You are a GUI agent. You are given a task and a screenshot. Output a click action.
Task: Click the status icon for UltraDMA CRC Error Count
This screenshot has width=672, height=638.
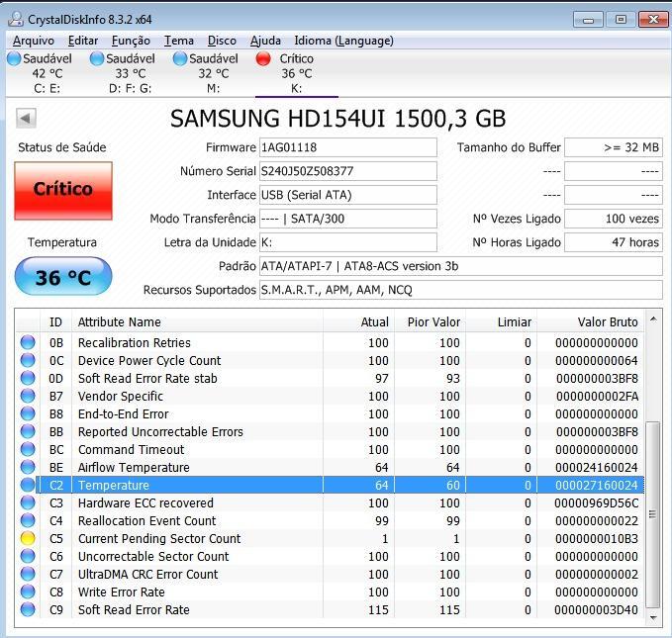28,574
